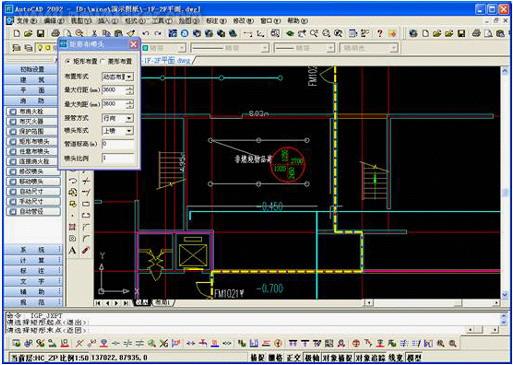Click the Cut scissors icon

coord(94,33)
